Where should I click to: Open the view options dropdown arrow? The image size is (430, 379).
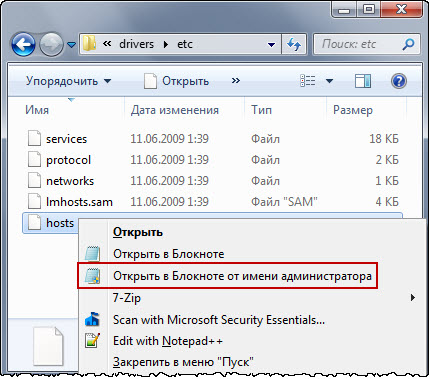329,81
